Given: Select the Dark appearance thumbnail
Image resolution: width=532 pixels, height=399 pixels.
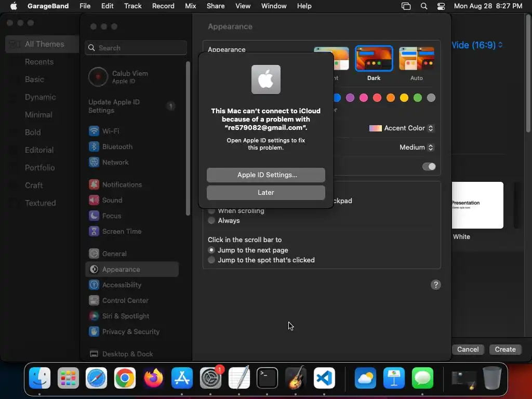Looking at the screenshot, I should [374, 59].
